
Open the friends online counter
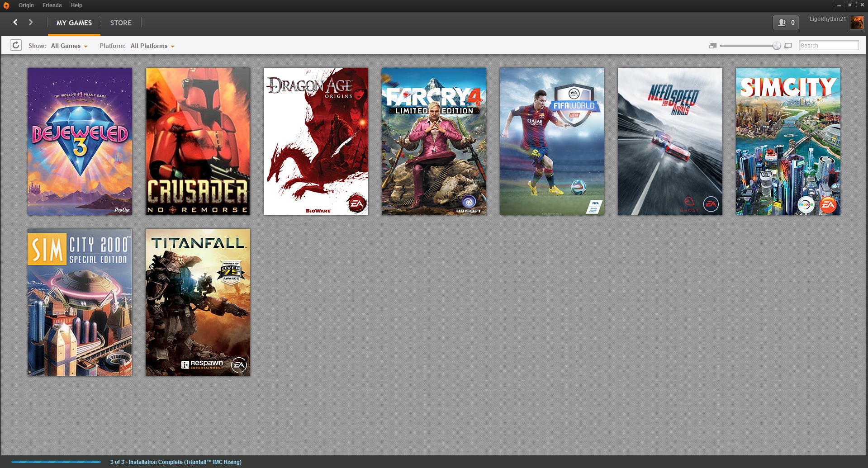click(786, 23)
